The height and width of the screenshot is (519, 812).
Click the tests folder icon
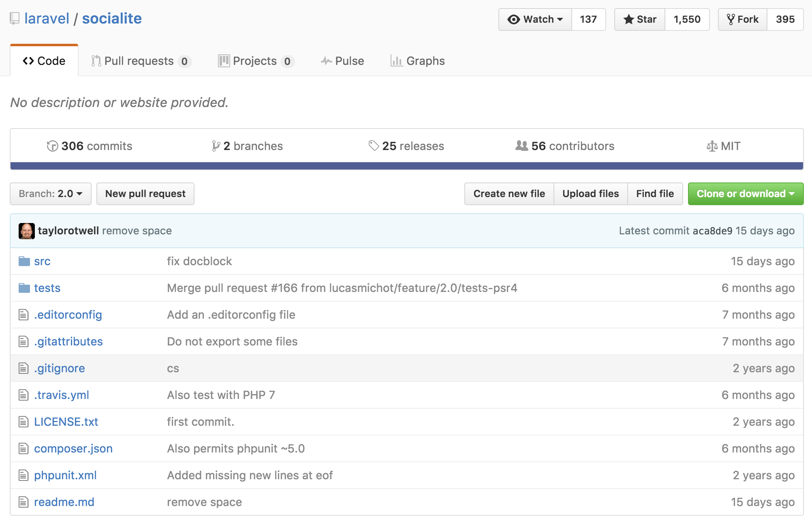click(24, 288)
